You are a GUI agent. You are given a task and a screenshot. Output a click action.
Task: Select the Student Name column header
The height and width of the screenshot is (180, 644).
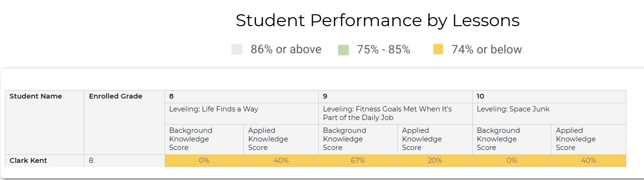click(x=36, y=96)
